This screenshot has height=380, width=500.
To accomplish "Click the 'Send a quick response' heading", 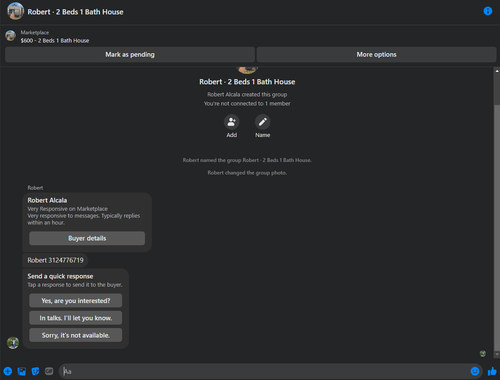I will point(60,276).
